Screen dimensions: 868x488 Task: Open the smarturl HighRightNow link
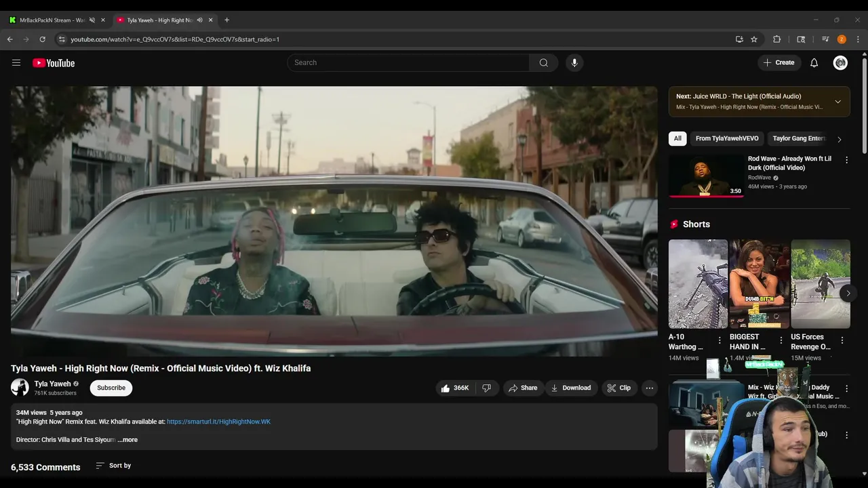click(x=218, y=422)
